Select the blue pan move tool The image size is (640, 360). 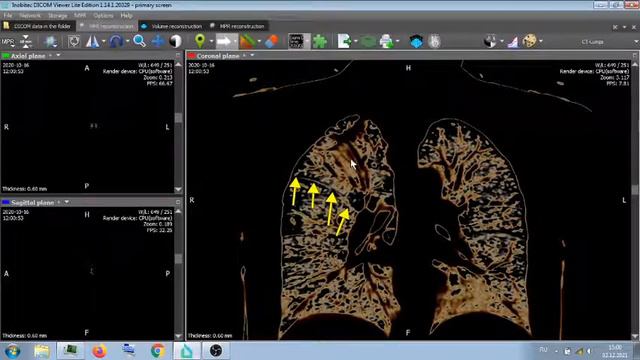click(x=158, y=41)
